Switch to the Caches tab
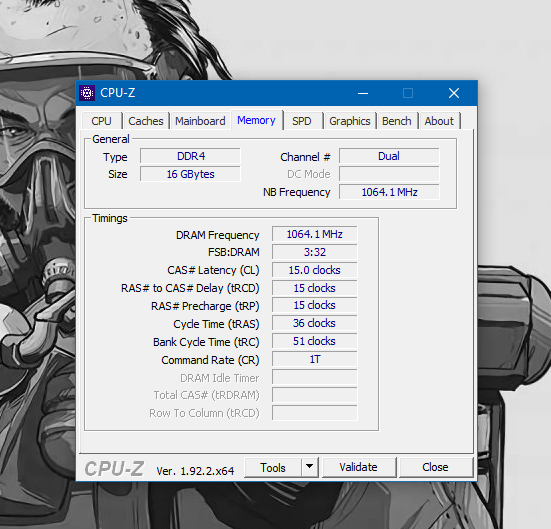Image resolution: width=551 pixels, height=529 pixels. pyautogui.click(x=146, y=121)
